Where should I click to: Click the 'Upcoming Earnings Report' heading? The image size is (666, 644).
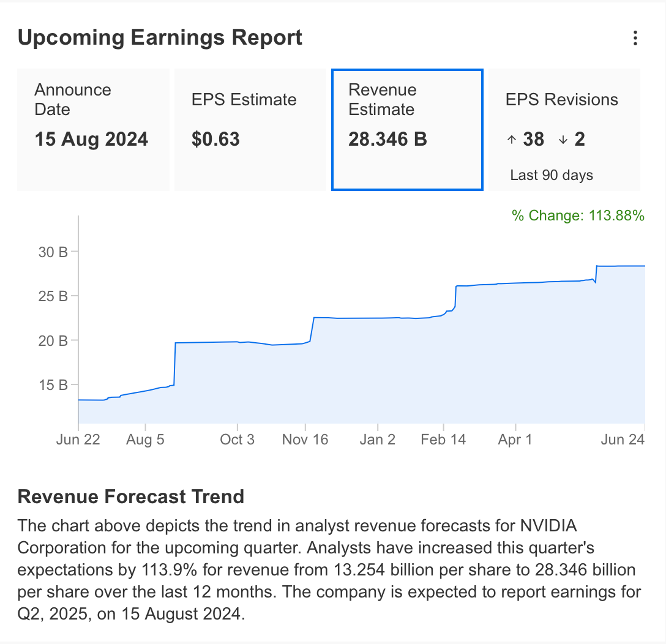pyautogui.click(x=160, y=38)
